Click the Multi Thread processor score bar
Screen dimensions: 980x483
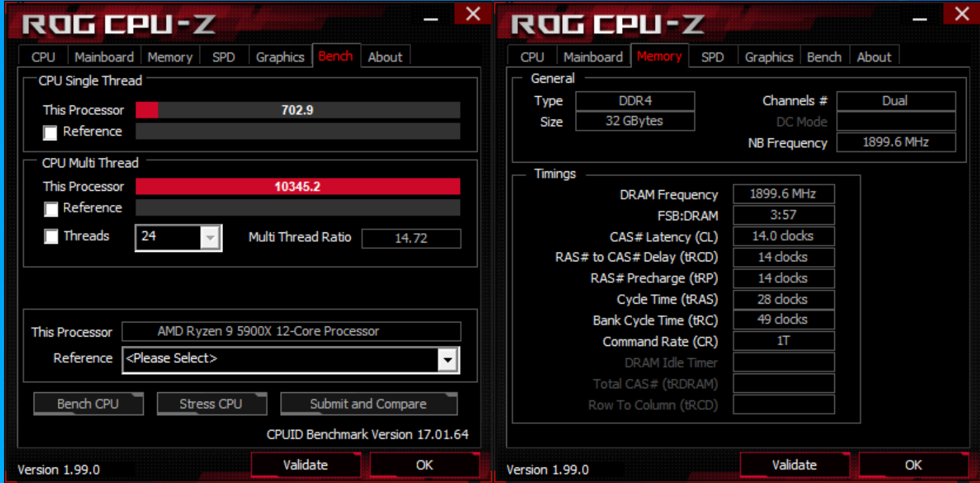[298, 187]
